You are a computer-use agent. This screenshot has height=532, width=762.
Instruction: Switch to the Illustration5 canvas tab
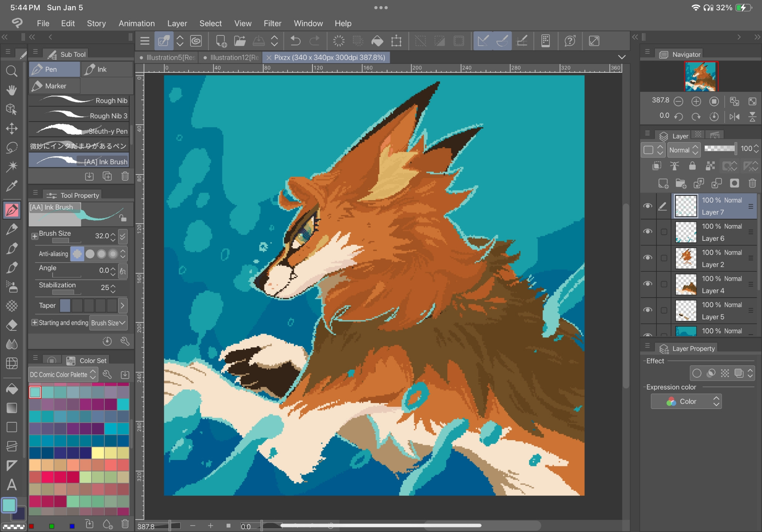click(x=167, y=58)
